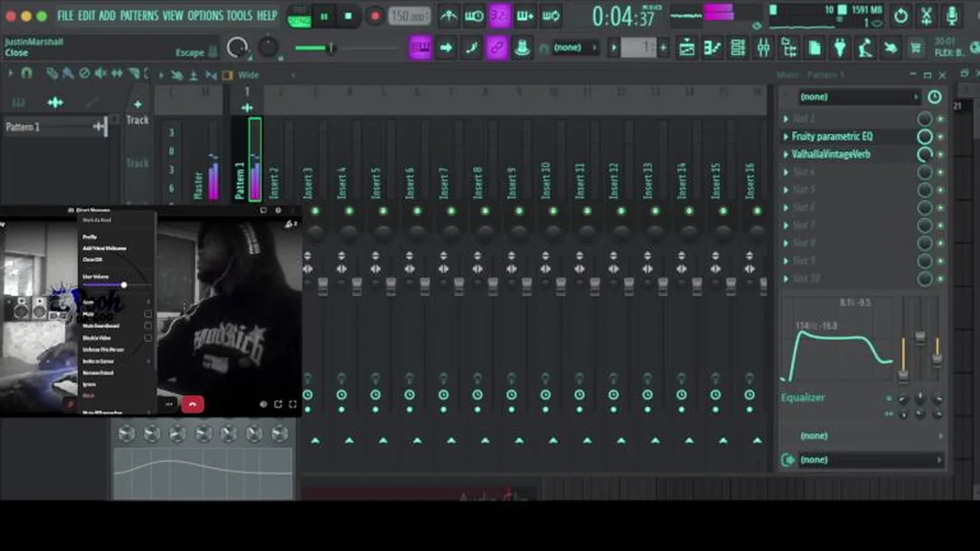The height and width of the screenshot is (551, 980).
Task: Click the 150 tempo field
Action: 409,16
